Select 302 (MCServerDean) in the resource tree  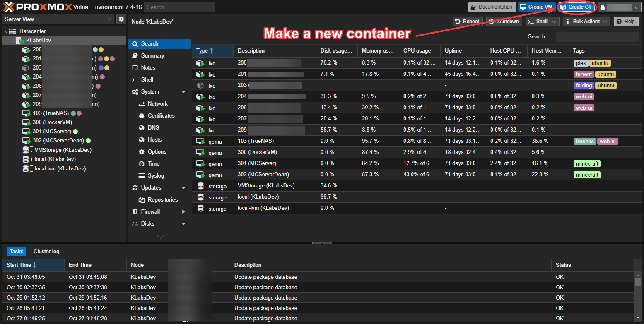58,141
